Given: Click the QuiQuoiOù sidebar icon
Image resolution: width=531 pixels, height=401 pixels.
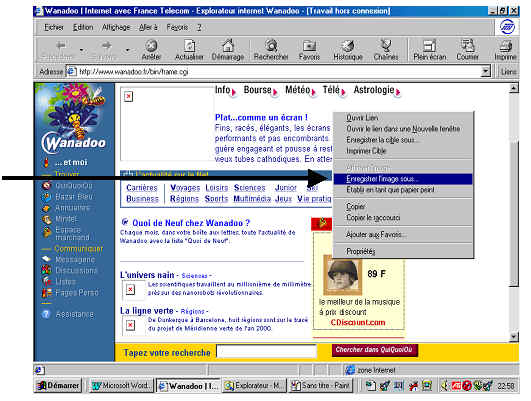Looking at the screenshot, I should point(46,185).
